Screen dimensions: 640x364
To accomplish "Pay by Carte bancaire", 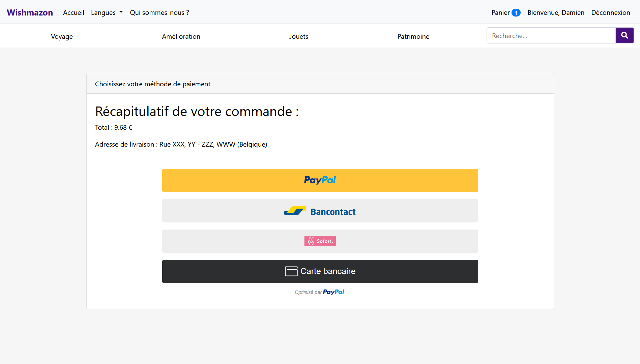I will click(320, 271).
